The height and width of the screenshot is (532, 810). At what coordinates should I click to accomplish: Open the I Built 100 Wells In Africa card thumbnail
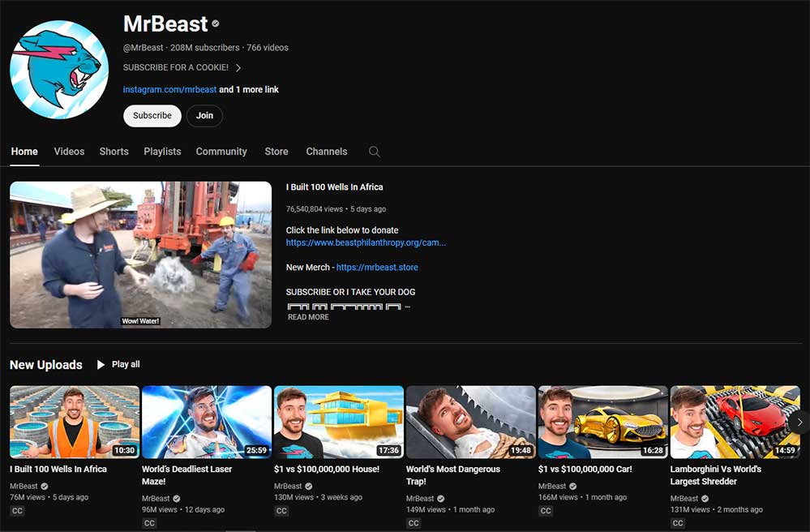(75, 422)
